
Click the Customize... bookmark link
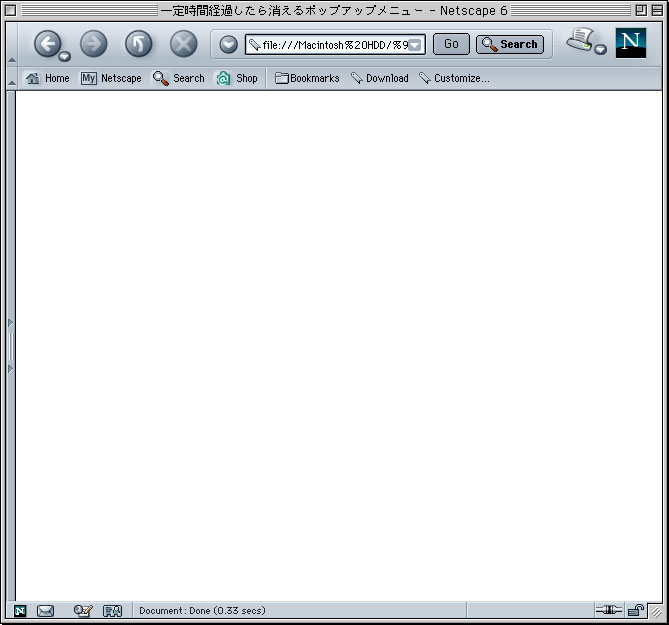(454, 78)
